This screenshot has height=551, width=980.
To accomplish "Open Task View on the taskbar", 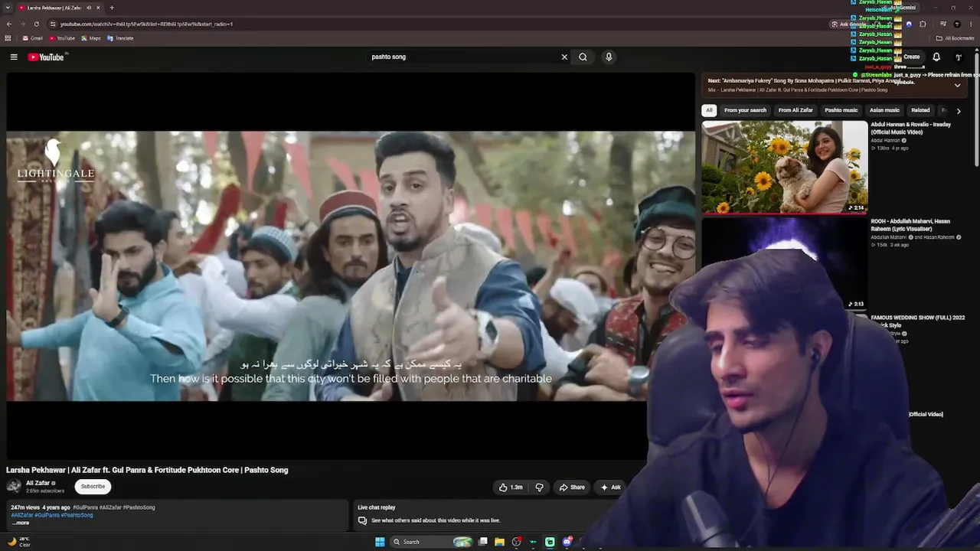I will 483,542.
